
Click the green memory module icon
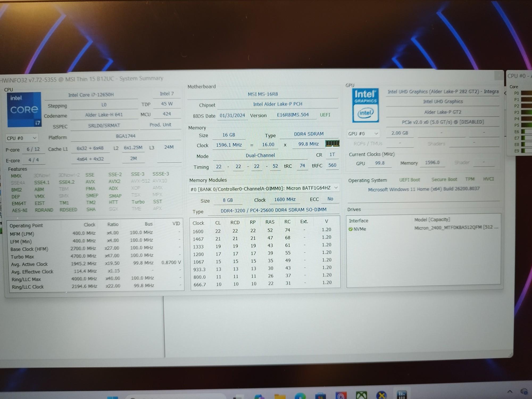[x=332, y=144]
